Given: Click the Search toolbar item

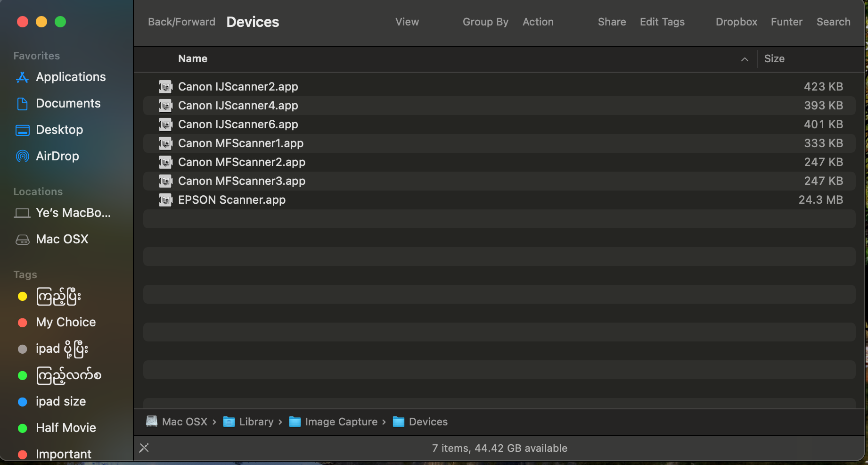Looking at the screenshot, I should 834,22.
